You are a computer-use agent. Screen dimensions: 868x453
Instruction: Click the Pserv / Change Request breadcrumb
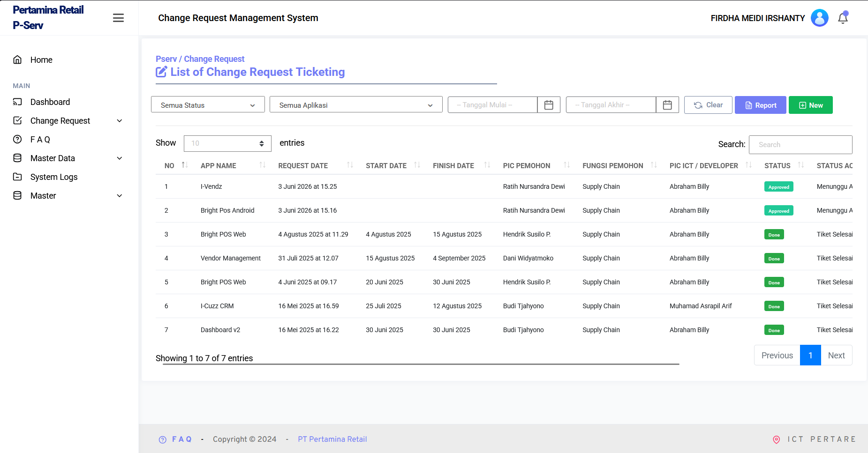200,59
